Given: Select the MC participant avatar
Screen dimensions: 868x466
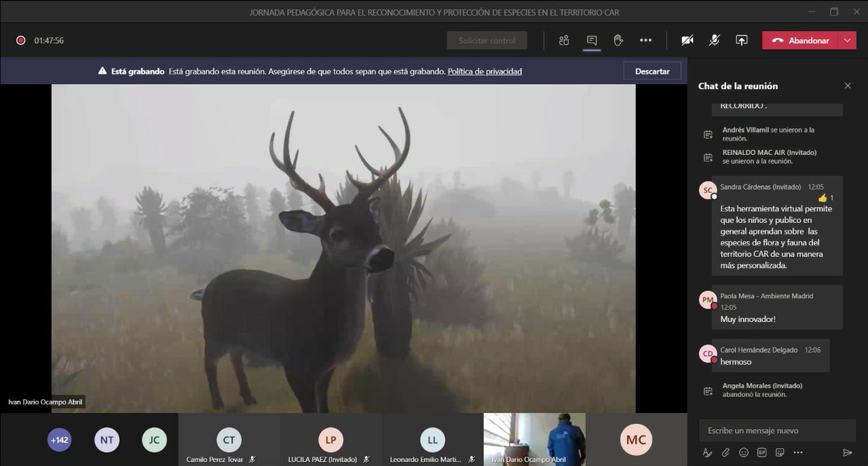Looking at the screenshot, I should tap(636, 439).
